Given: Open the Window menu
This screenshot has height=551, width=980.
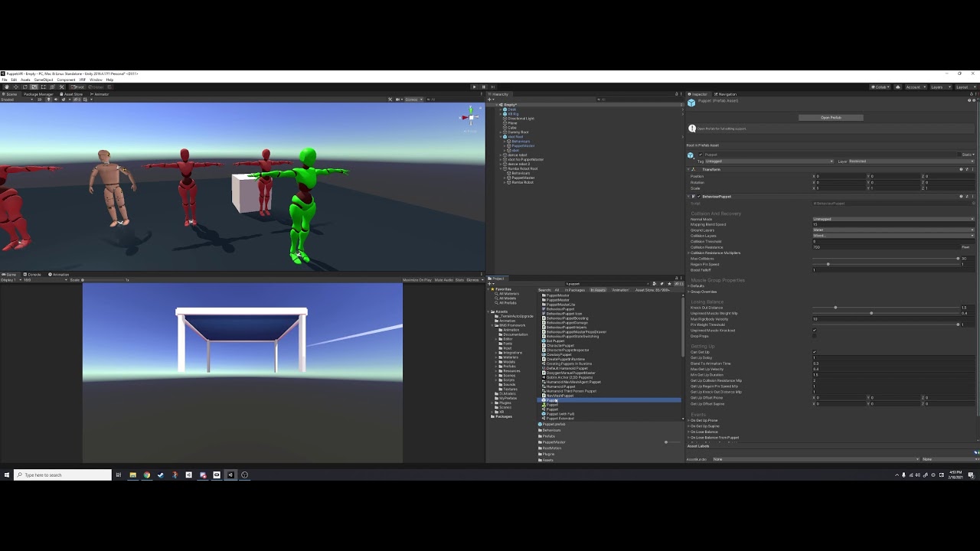Looking at the screenshot, I should pos(96,80).
